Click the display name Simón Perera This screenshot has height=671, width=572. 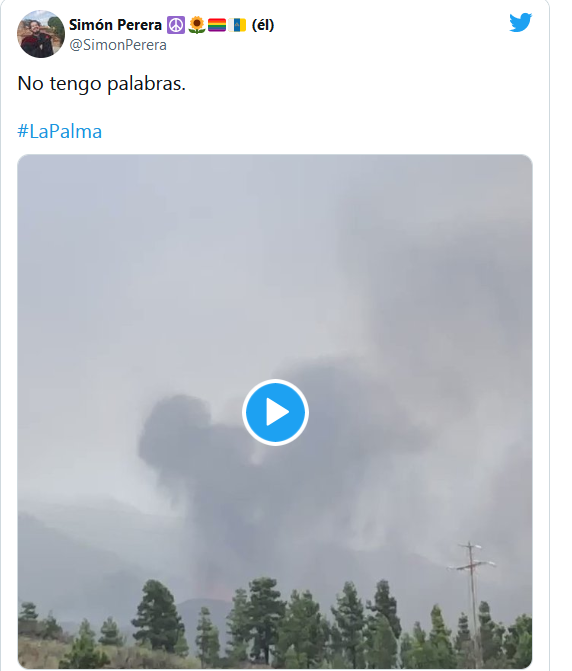pyautogui.click(x=115, y=25)
